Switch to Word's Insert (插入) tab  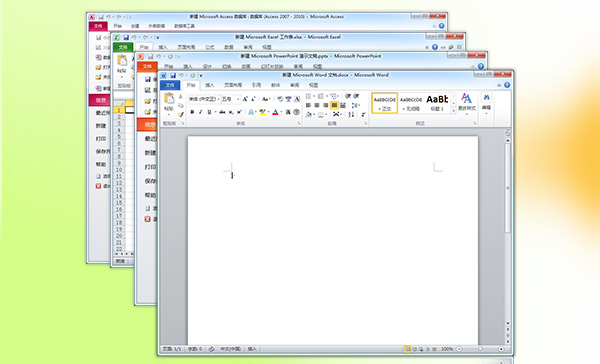pos(210,85)
